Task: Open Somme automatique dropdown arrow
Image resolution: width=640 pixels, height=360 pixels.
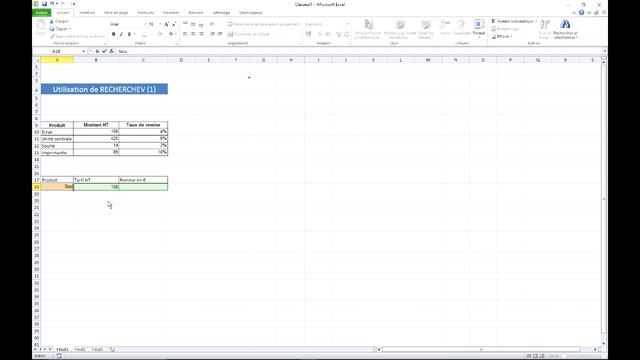Action: coord(536,21)
